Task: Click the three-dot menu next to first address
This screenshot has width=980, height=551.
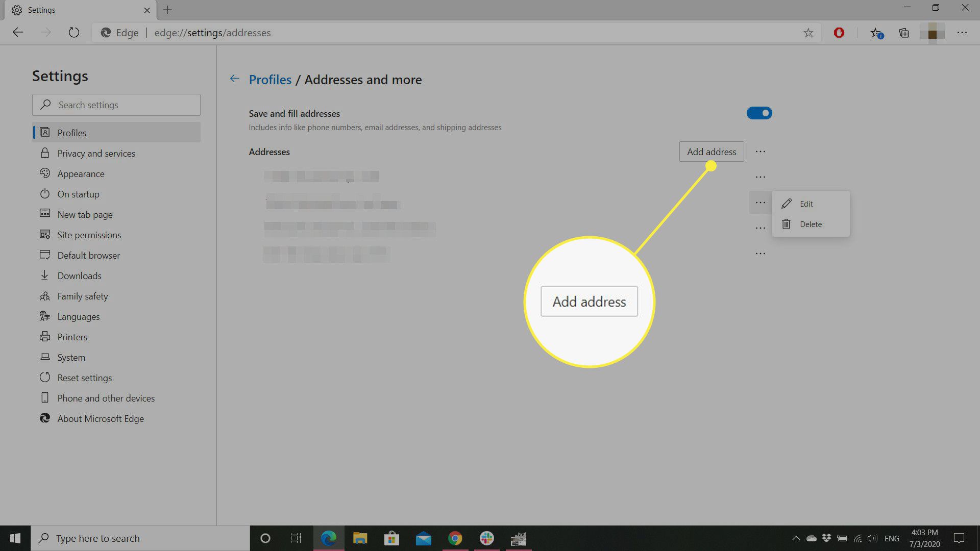Action: coord(761,176)
